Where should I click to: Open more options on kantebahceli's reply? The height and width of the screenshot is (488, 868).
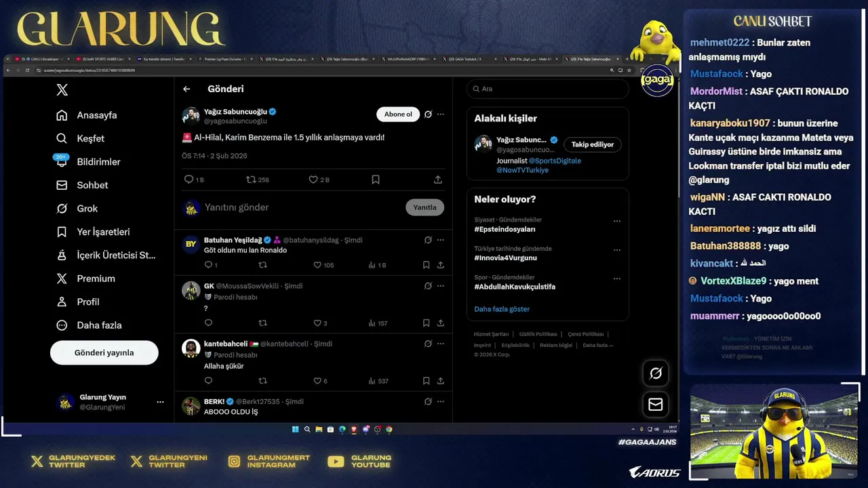coord(441,344)
